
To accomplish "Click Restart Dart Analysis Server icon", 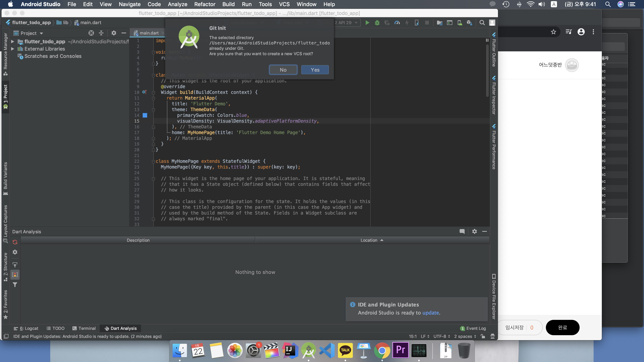I will [x=15, y=242].
